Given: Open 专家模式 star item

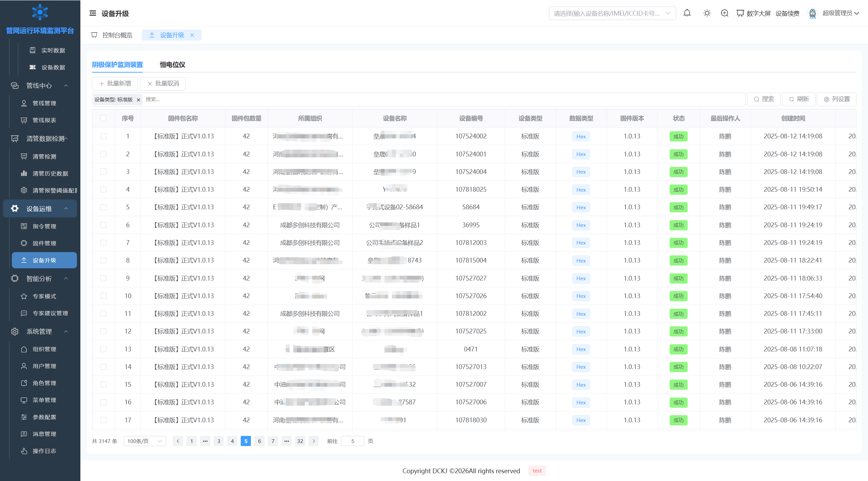Looking at the screenshot, I should coord(44,296).
